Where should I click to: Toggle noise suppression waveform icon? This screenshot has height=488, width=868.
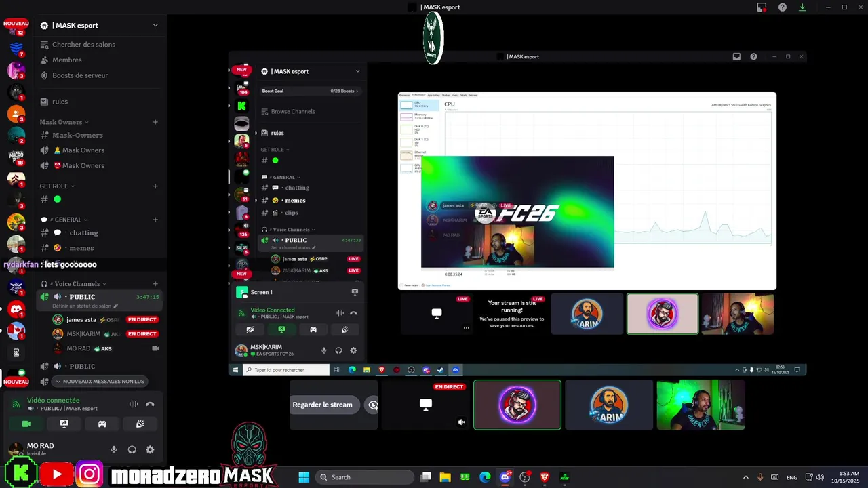134,404
